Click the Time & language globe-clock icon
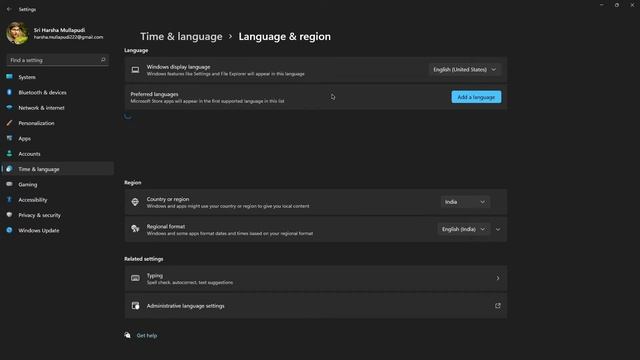 click(x=9, y=169)
